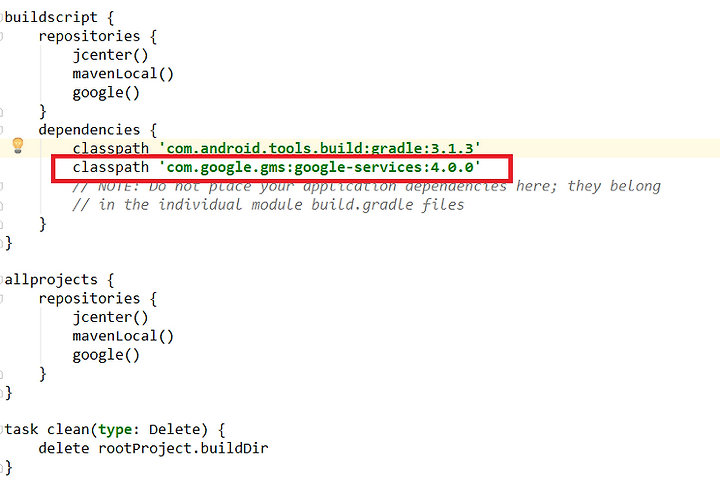The height and width of the screenshot is (499, 720).
Task: Click the green 'type' keyword in the clean task
Action: pos(115,430)
